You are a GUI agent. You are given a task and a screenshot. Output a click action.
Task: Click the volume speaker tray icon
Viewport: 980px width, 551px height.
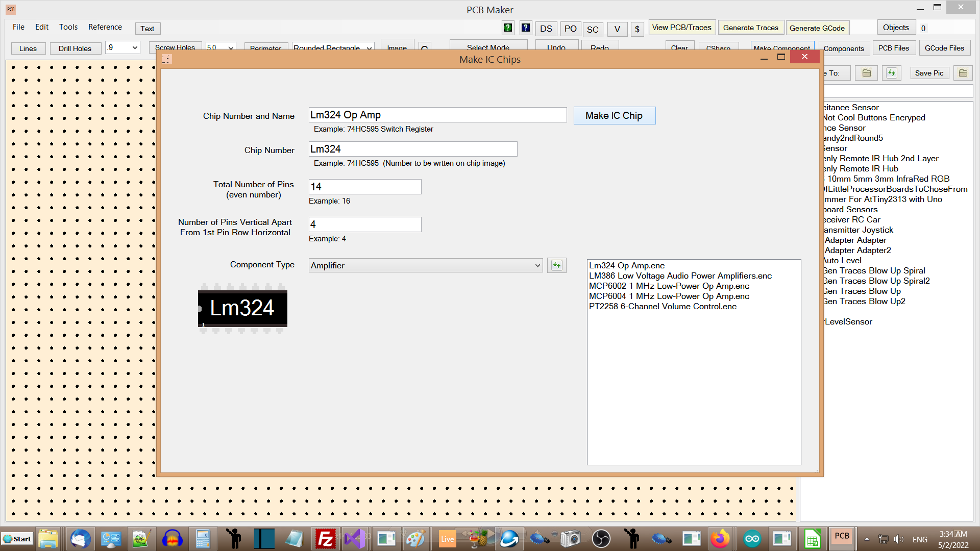(x=899, y=539)
